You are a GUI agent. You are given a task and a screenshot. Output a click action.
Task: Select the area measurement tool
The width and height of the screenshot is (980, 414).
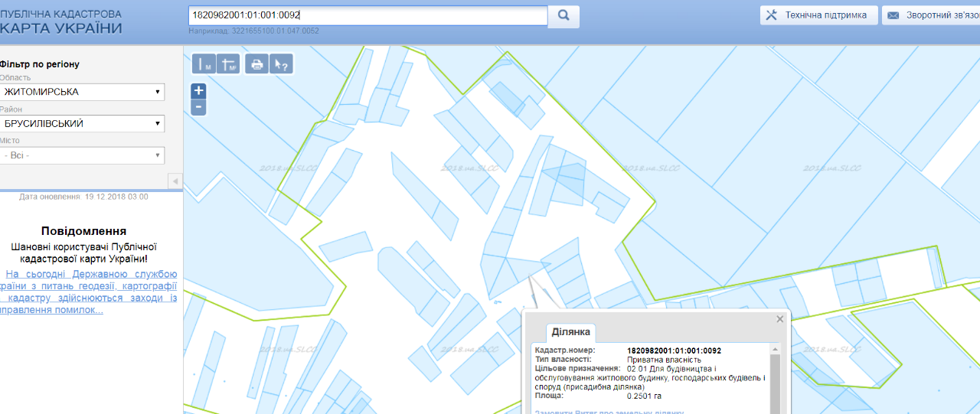(x=229, y=64)
